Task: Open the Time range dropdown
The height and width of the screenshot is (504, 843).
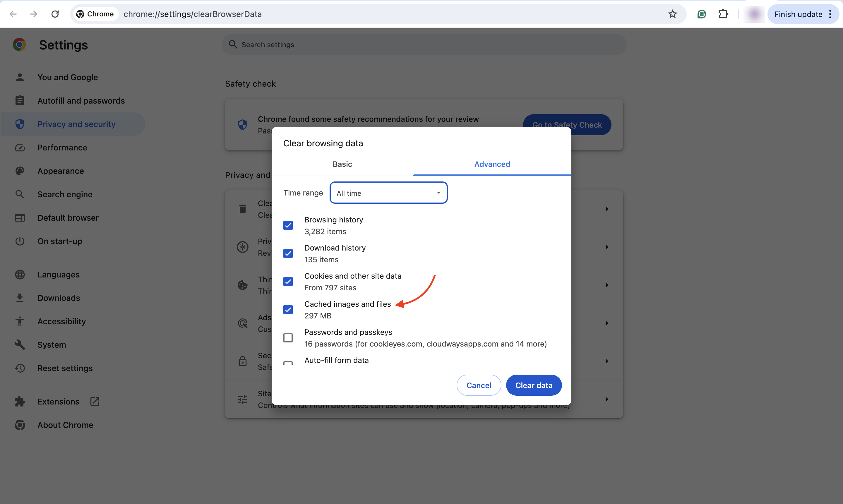Action: coord(388,193)
